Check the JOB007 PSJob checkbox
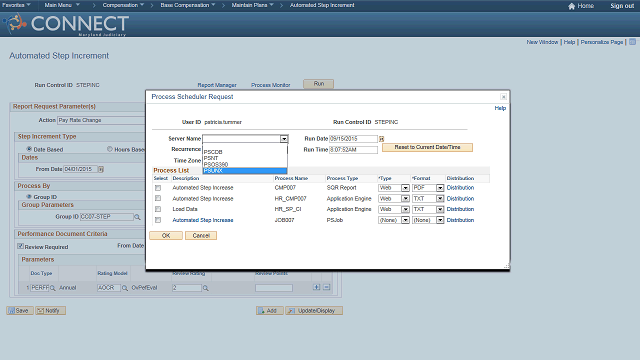Screen dimensions: 640x360 (158, 220)
